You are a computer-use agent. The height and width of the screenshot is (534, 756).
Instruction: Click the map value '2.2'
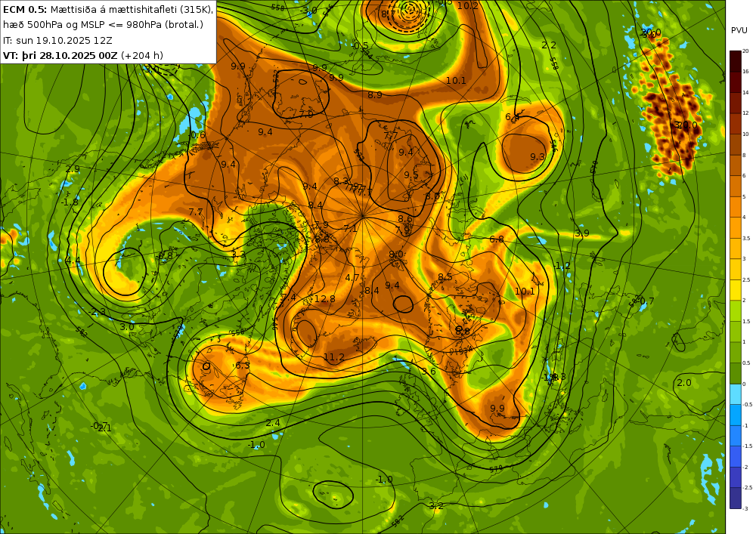point(549,45)
